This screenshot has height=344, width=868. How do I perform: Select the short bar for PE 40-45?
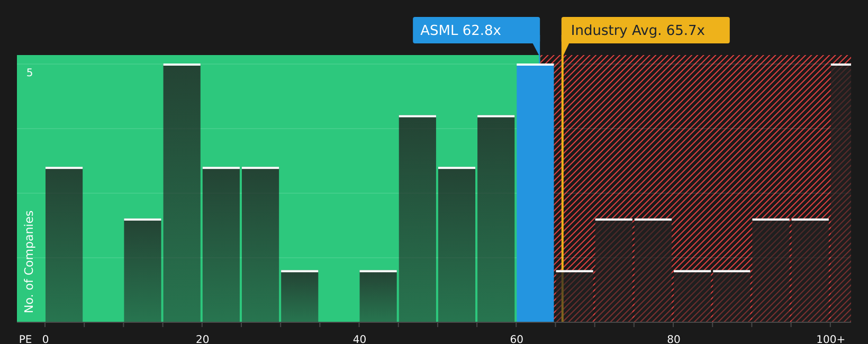click(378, 296)
